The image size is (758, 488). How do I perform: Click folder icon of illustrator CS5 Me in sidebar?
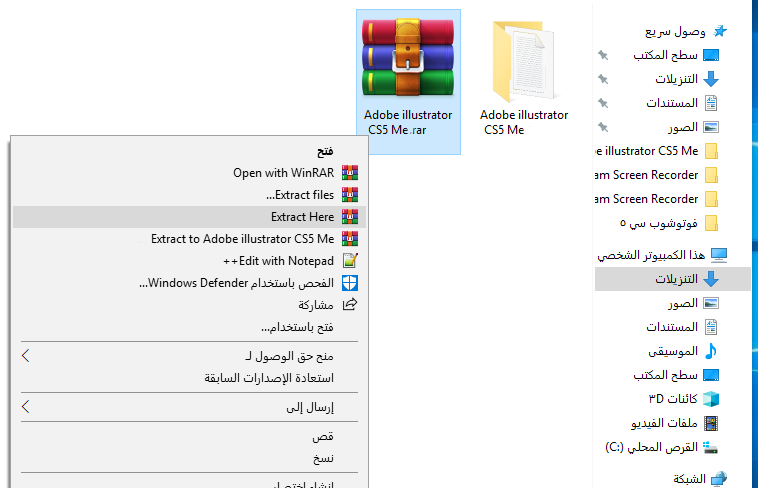click(711, 151)
